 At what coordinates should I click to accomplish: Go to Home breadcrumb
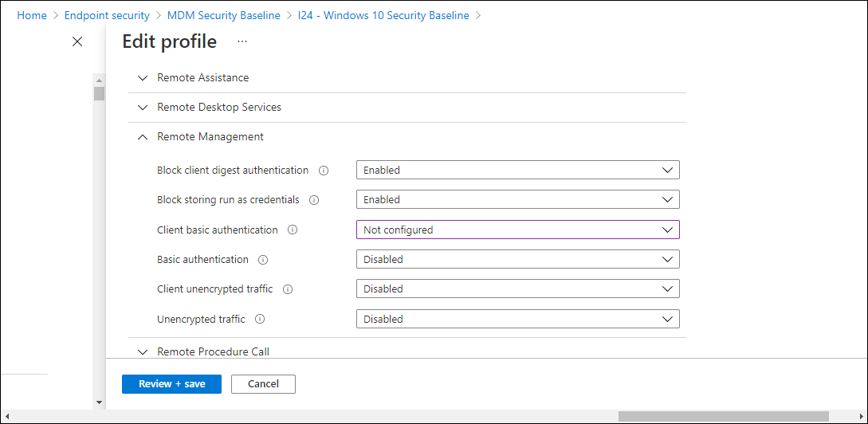(32, 15)
